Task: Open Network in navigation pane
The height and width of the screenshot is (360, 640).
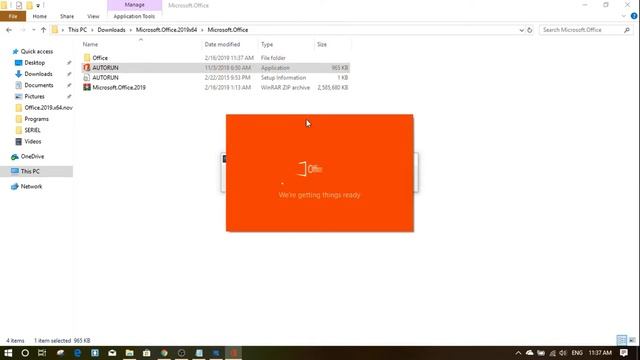Action: click(x=31, y=186)
